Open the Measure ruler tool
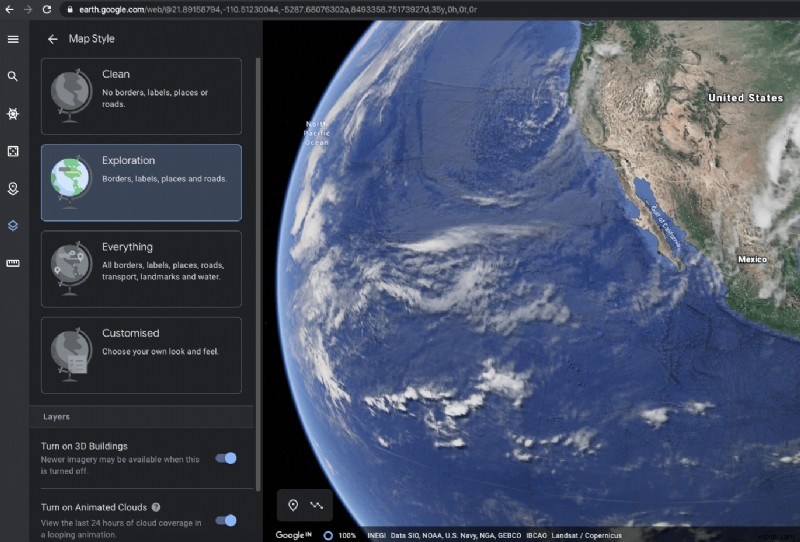This screenshot has height=542, width=800. pos(13,263)
